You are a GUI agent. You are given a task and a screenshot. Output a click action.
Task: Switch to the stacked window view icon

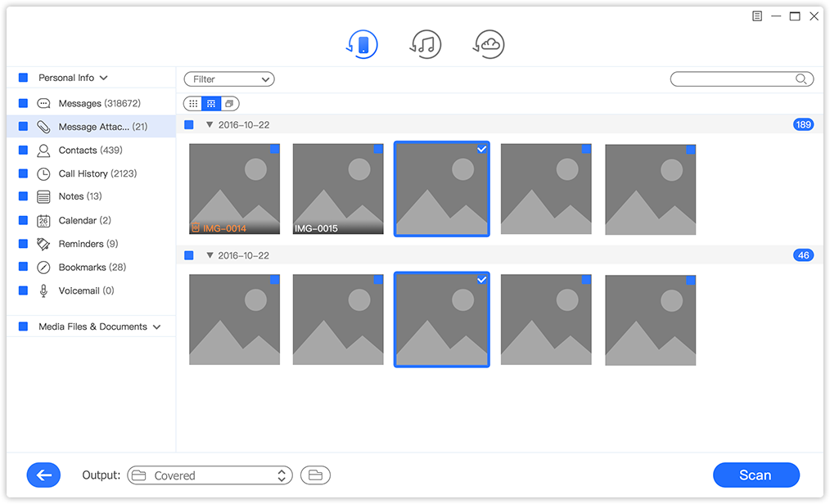click(x=230, y=104)
